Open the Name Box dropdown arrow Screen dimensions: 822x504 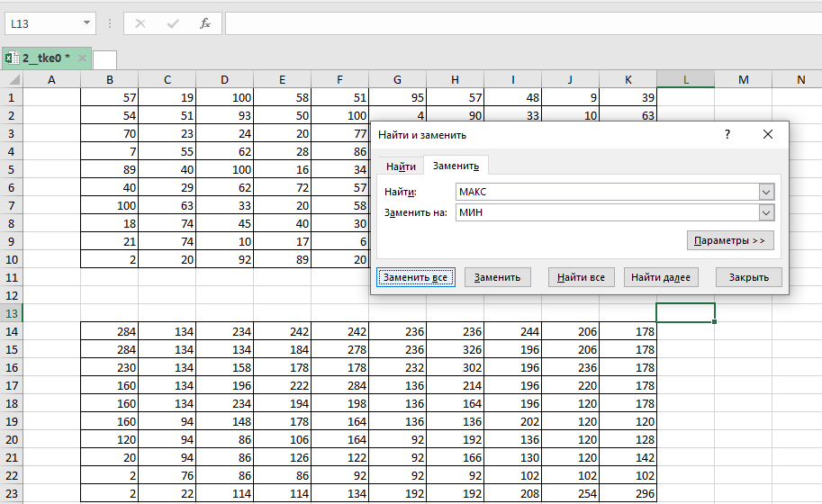(x=86, y=23)
